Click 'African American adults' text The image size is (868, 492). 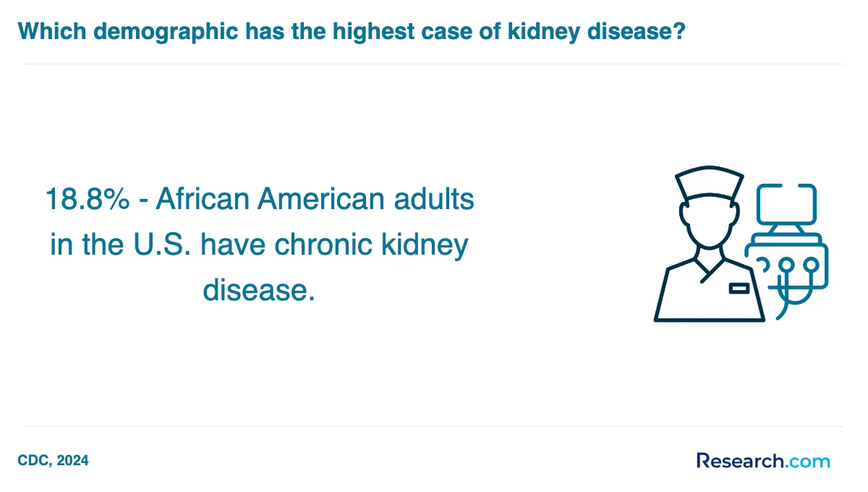tap(315, 198)
